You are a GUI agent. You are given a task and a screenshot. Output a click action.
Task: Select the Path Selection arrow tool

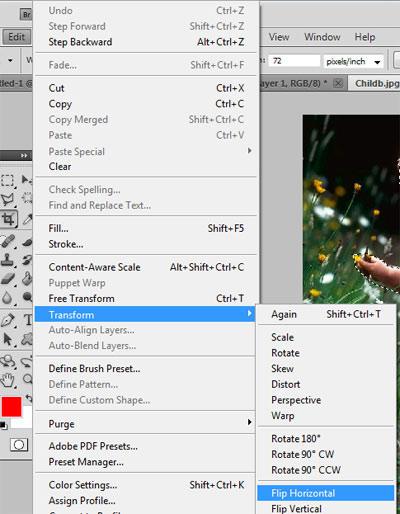pyautogui.click(x=8, y=340)
